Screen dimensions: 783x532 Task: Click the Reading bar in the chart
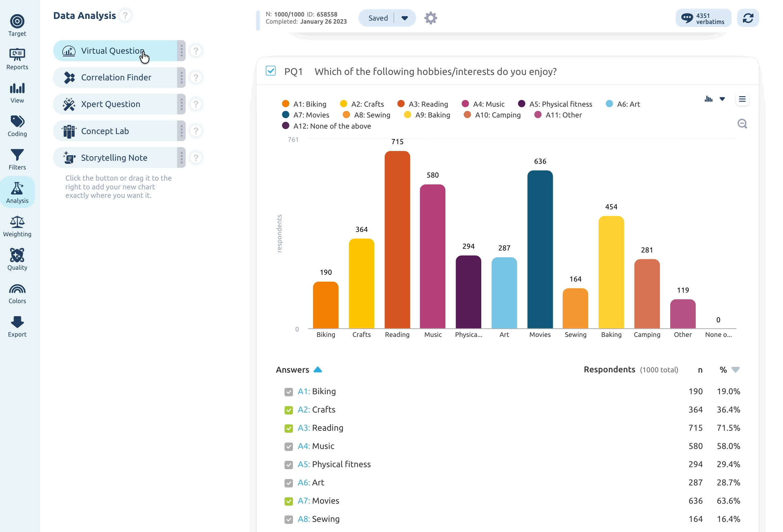(x=397, y=240)
